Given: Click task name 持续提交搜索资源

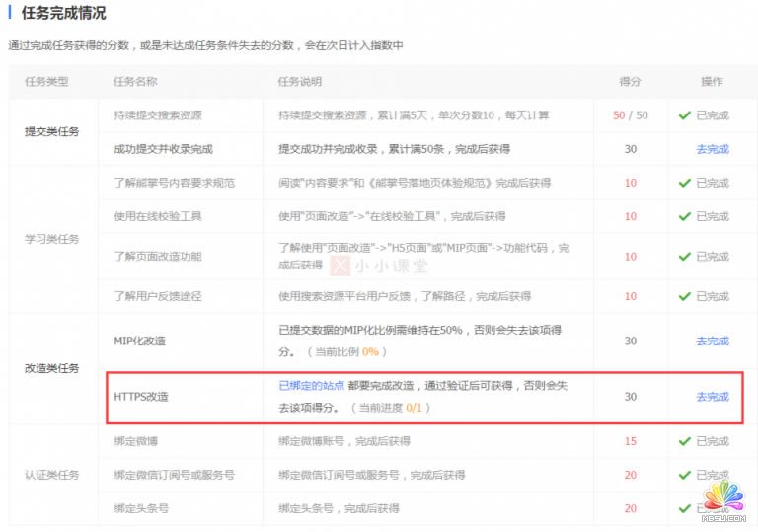Looking at the screenshot, I should pos(158,115).
